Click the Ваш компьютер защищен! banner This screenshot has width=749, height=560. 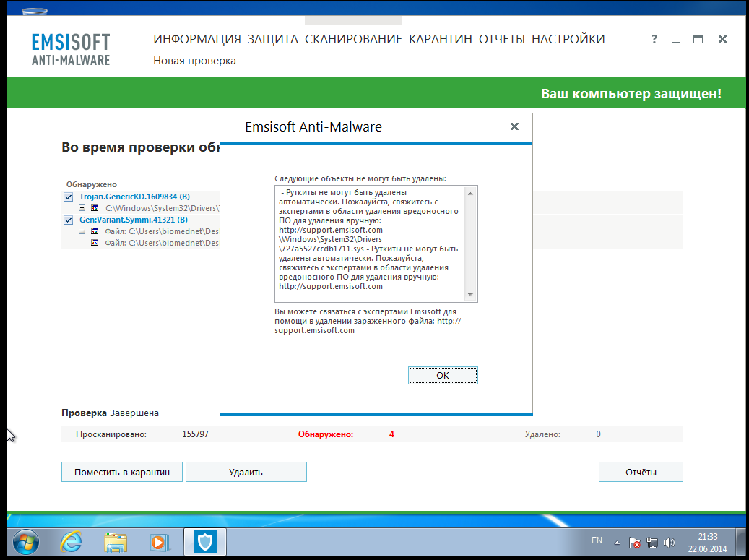pos(631,93)
